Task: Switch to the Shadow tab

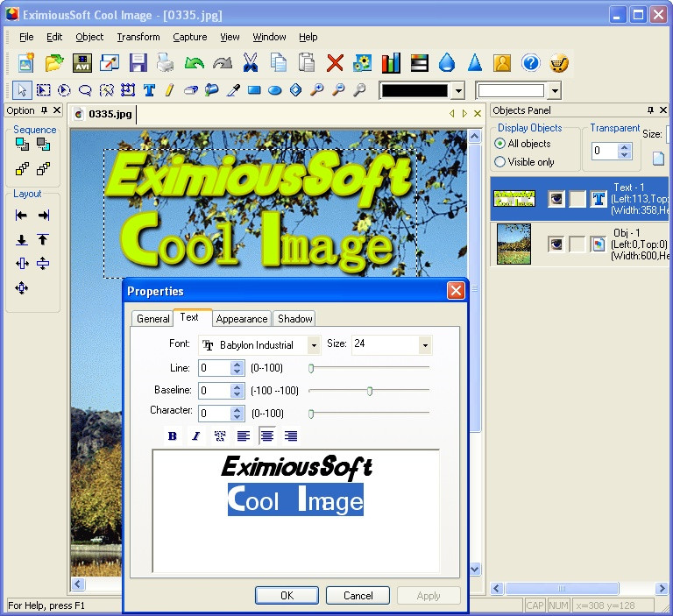Action: pos(294,319)
